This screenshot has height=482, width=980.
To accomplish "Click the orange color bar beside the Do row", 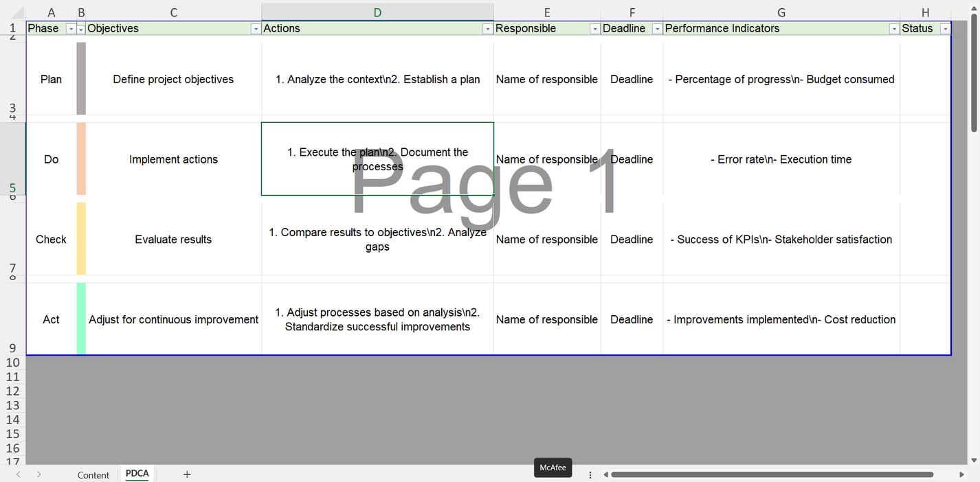I will pyautogui.click(x=80, y=159).
